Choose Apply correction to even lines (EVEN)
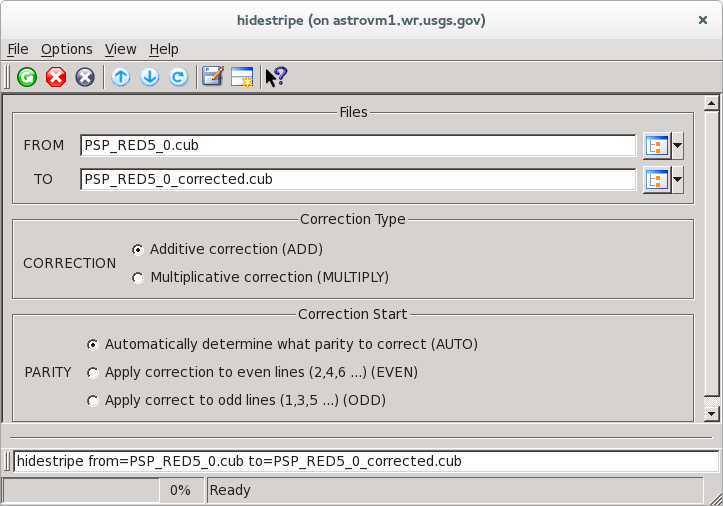Viewport: 723px width, 506px height. pyautogui.click(x=93, y=373)
